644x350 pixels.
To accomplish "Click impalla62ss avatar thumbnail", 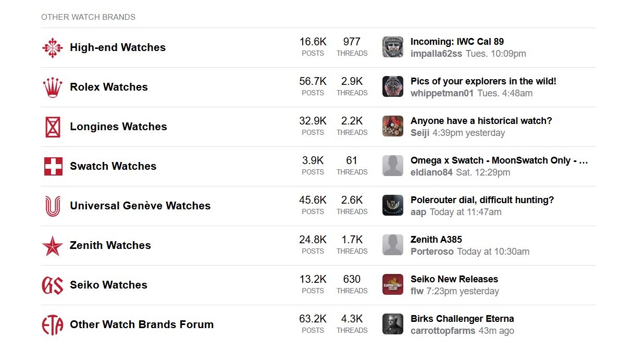I will pyautogui.click(x=393, y=47).
